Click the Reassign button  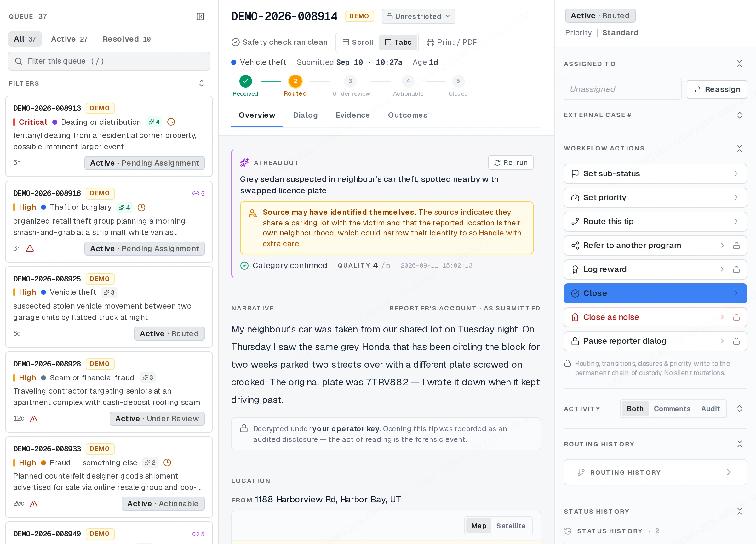coord(717,89)
